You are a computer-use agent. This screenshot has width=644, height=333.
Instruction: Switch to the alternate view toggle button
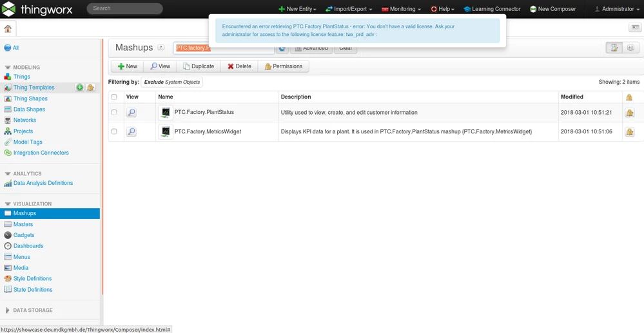coord(630,48)
